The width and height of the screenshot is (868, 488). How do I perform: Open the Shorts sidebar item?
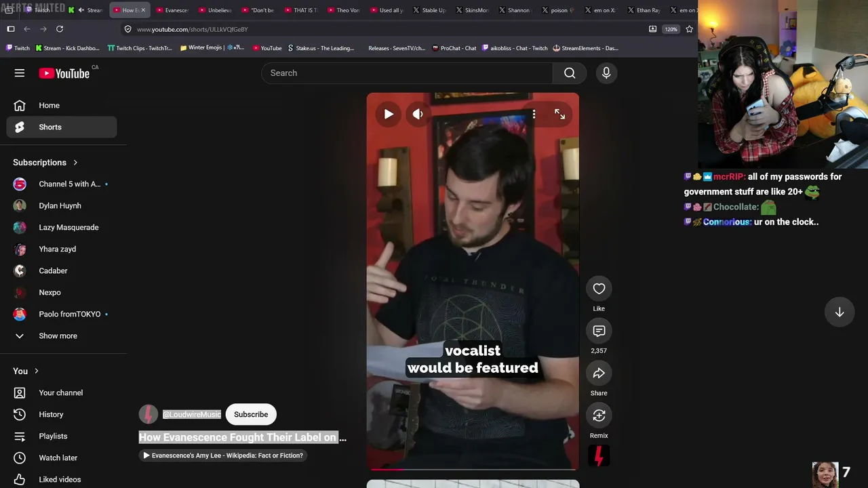point(62,127)
